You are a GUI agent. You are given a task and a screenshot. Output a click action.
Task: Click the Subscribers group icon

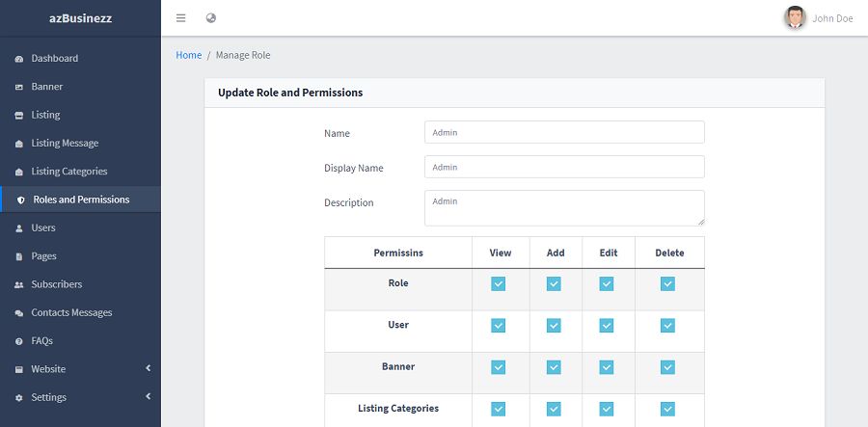point(19,285)
